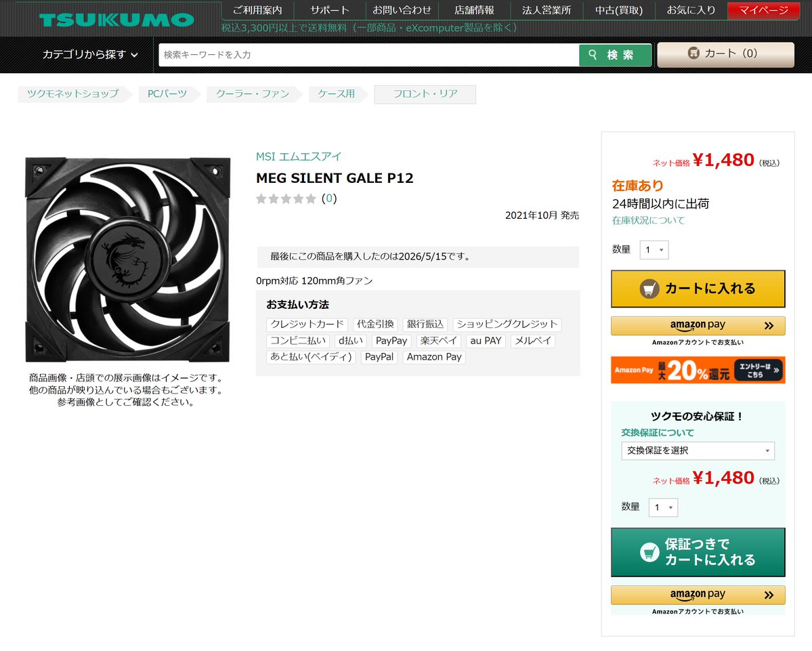Viewport: 812px width, 651px height.
Task: Open the 交換保証について link
Action: coord(658,432)
